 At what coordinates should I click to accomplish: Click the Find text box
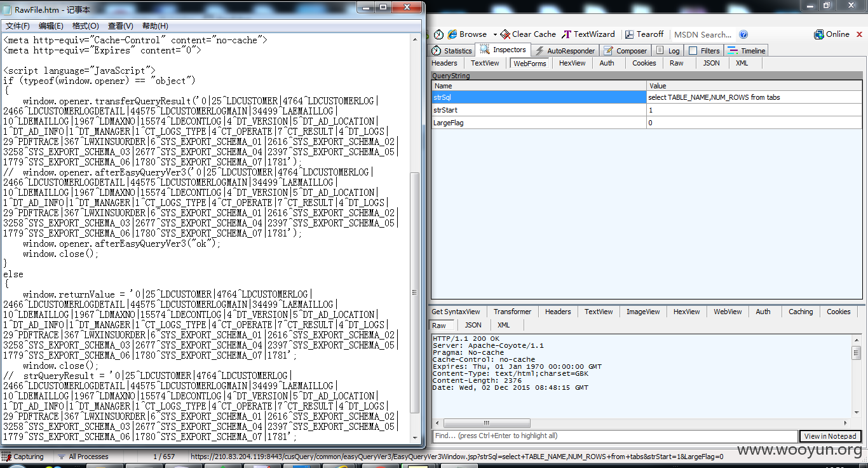pyautogui.click(x=614, y=436)
